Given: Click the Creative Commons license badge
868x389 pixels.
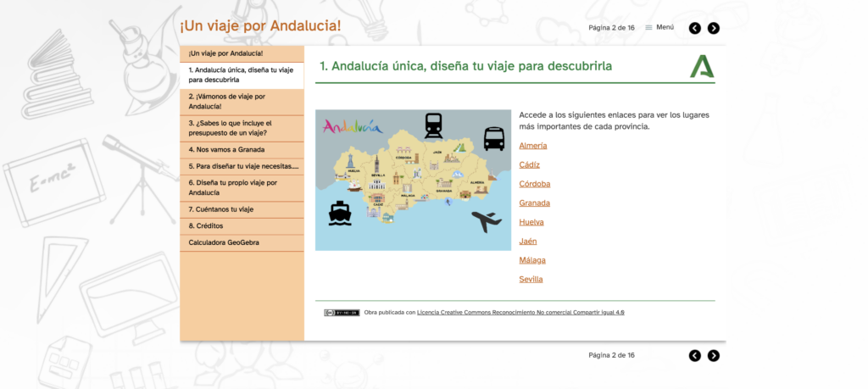Looking at the screenshot, I should coord(342,313).
